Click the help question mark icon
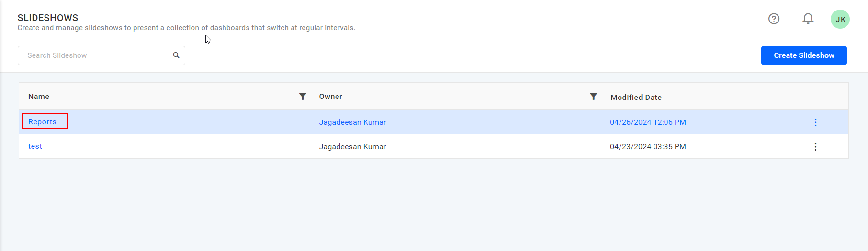 [x=774, y=19]
